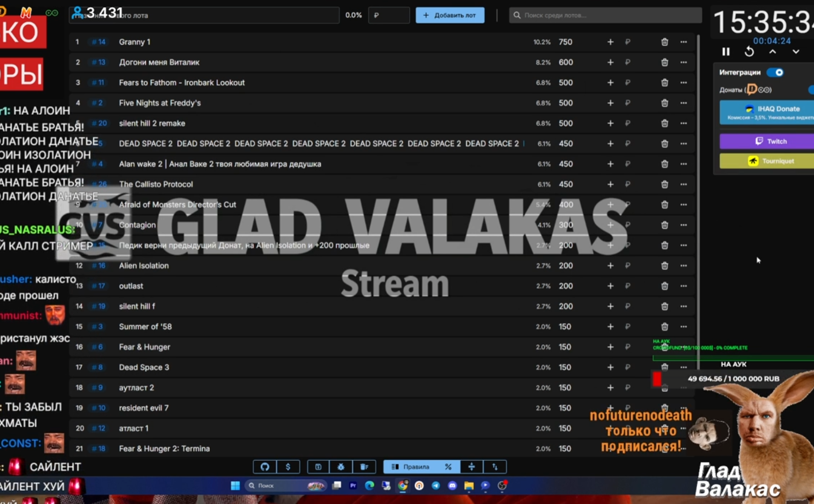Screen dimensions: 814x504
Task: Pause the auction timer
Action: tap(726, 51)
